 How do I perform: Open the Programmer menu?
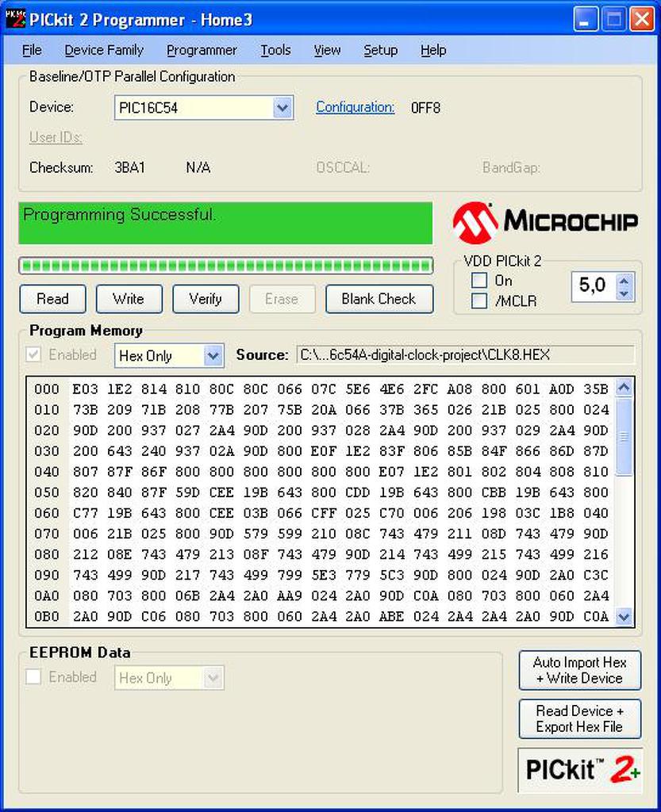tap(202, 50)
